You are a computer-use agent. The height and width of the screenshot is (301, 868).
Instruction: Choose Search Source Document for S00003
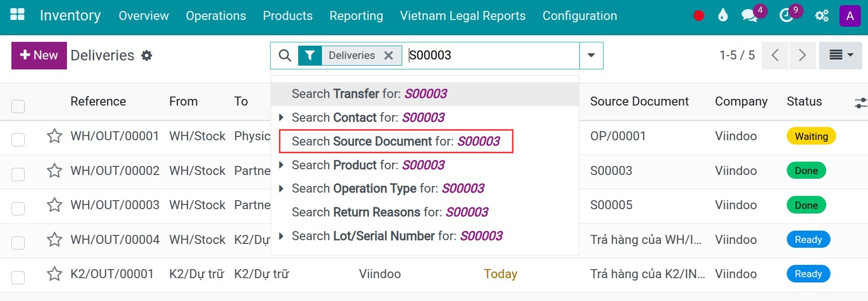[425, 141]
